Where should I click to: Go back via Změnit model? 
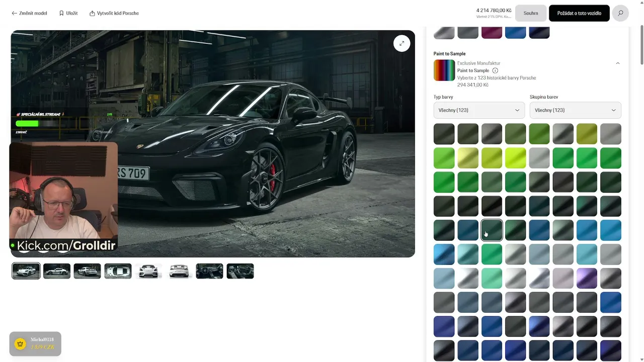click(29, 13)
